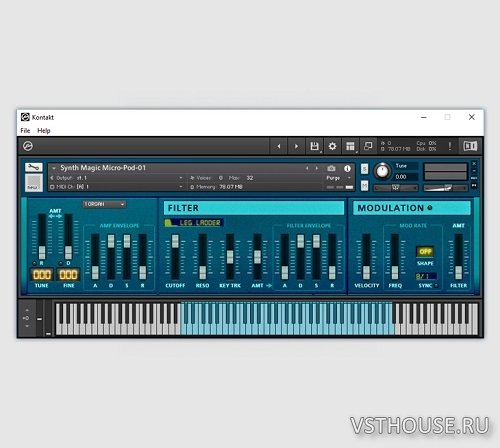
Task: Click the exclamation panic button
Action: [450, 146]
